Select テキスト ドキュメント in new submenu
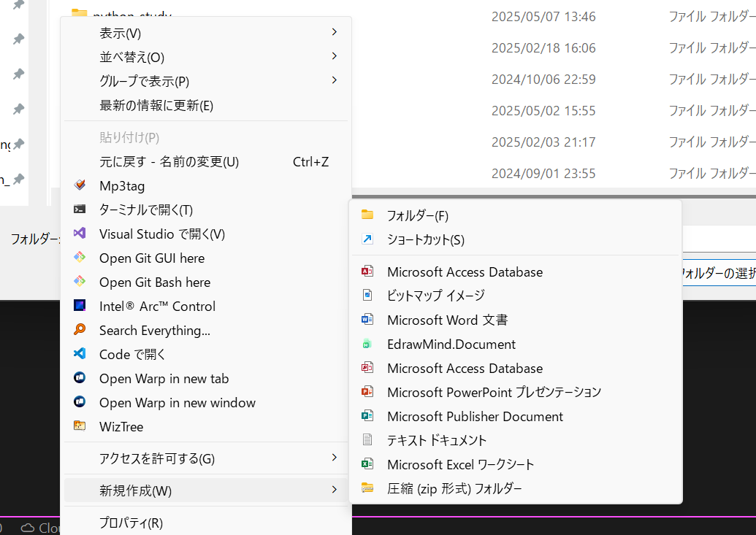 tap(516, 440)
